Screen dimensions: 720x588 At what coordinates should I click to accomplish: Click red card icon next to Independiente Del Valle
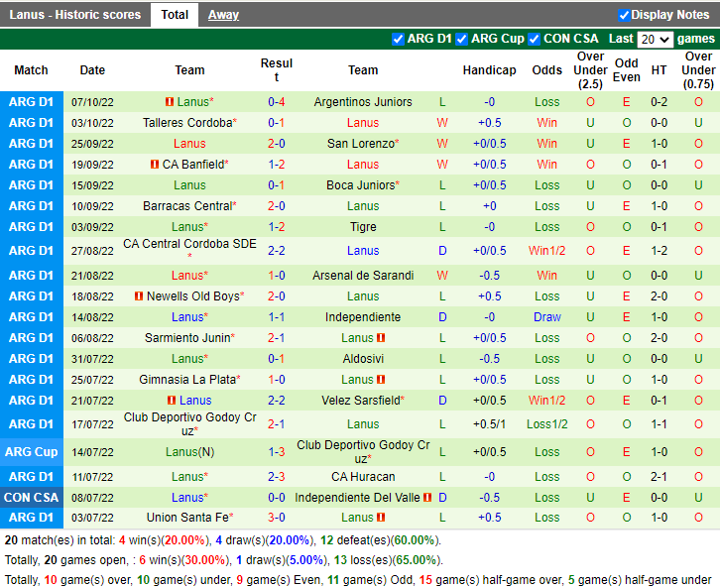point(427,498)
